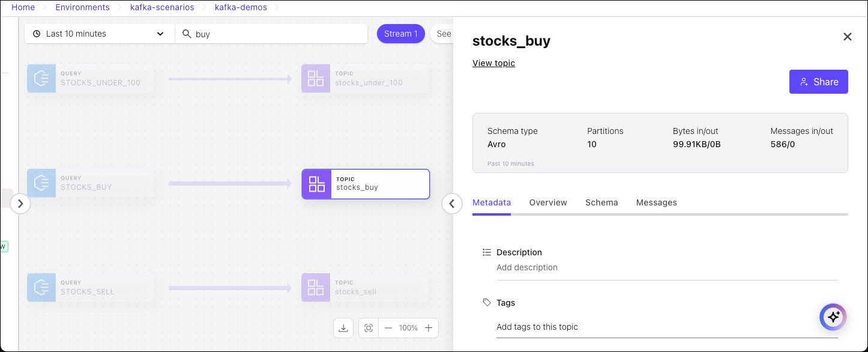The width and height of the screenshot is (868, 352).
Task: Click the fit-to-screen icon in zoom controls
Action: pyautogui.click(x=369, y=328)
